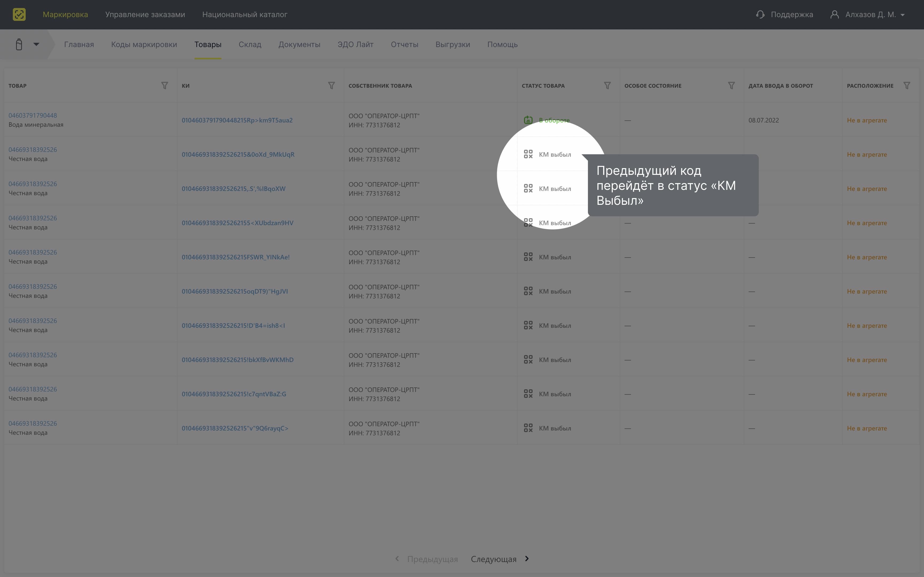Click date 08.07.2022 cell

[763, 120]
